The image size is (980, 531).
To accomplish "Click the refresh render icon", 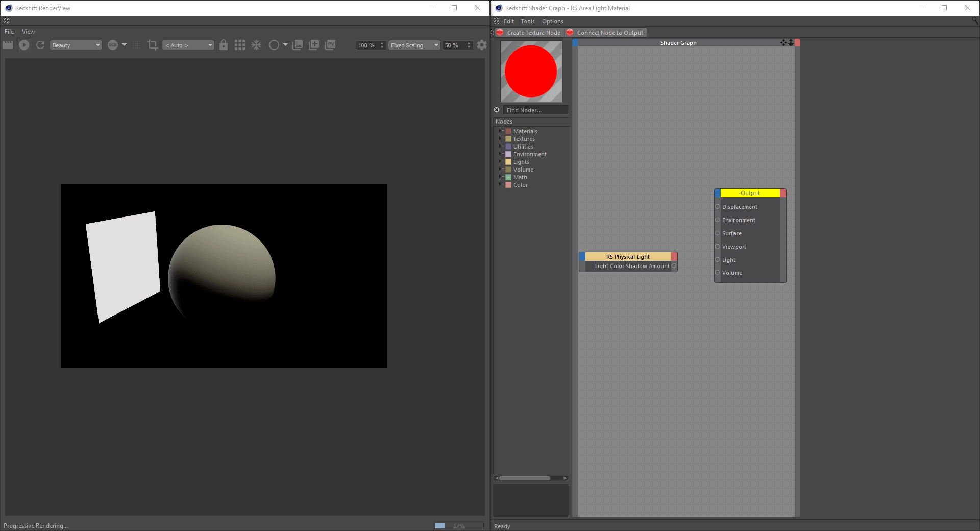I will pos(40,45).
